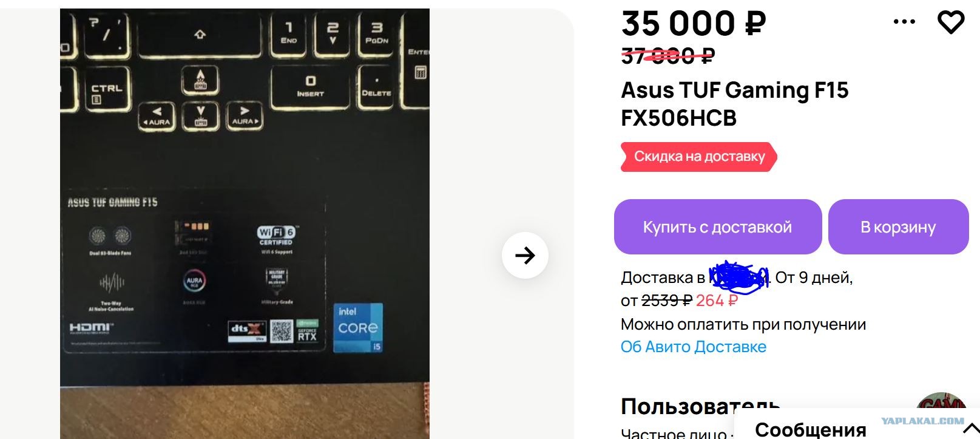Screen dimensions: 980x439
Task: Click the discounted 264 ₽ delivery price
Action: point(717,301)
